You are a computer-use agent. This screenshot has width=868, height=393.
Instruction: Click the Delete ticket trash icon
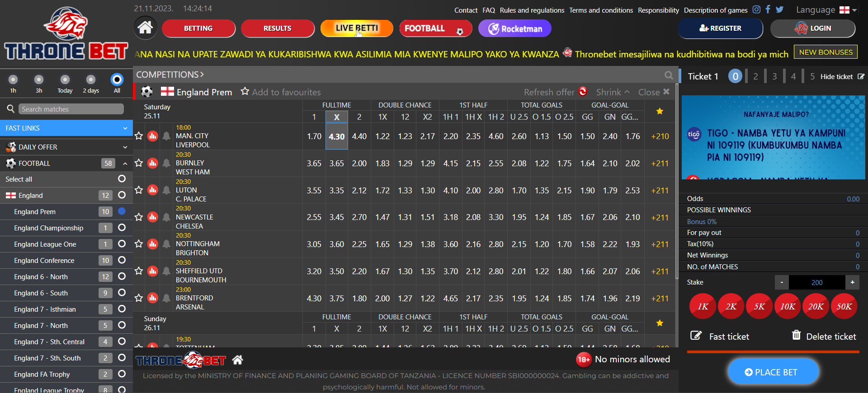click(x=796, y=335)
